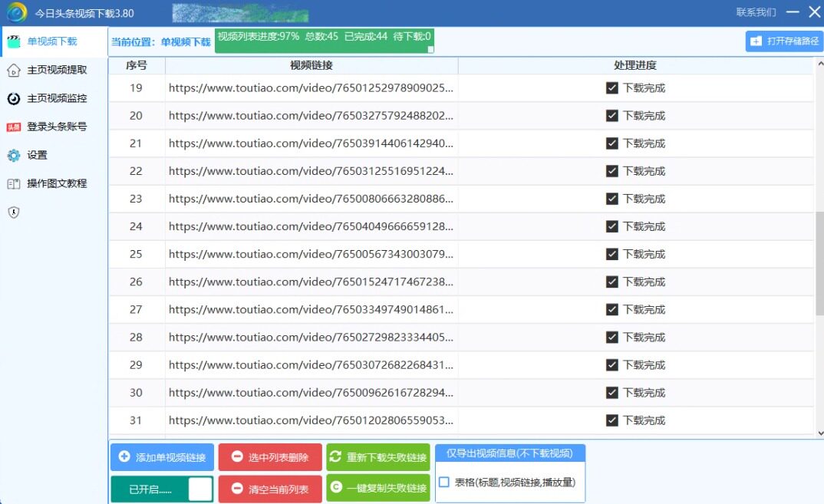824x504 pixels.
Task: Click the scrollbar down arrow
Action: tap(820, 433)
